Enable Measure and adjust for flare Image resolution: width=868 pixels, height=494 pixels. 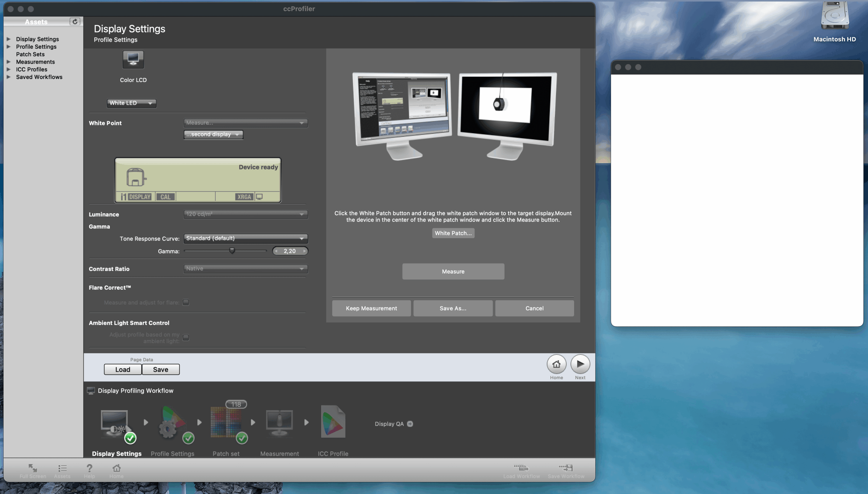coord(186,302)
